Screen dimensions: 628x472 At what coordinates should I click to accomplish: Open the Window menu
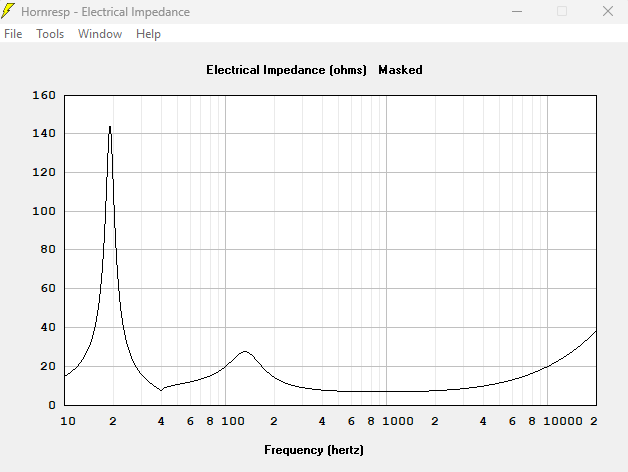[x=100, y=34]
